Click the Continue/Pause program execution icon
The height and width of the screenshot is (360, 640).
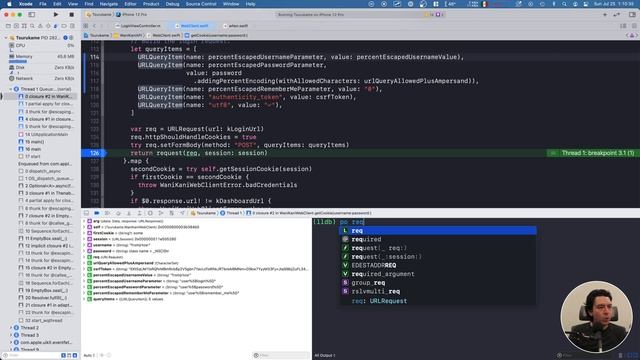click(107, 213)
